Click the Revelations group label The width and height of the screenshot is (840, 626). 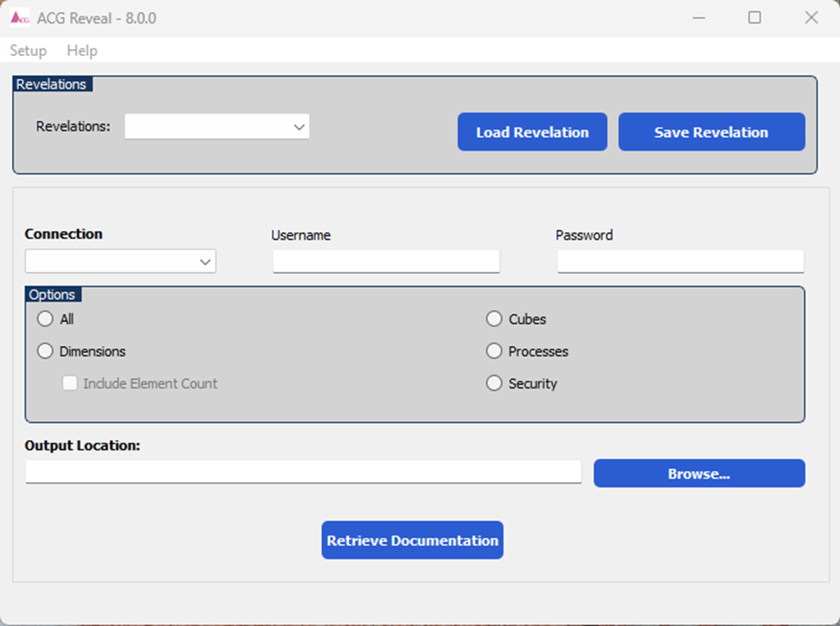click(52, 84)
